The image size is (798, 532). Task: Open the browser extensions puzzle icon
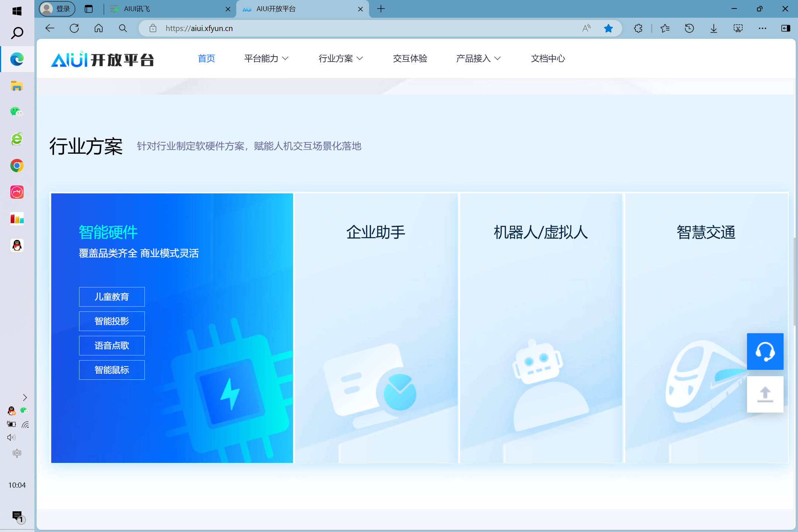click(638, 28)
